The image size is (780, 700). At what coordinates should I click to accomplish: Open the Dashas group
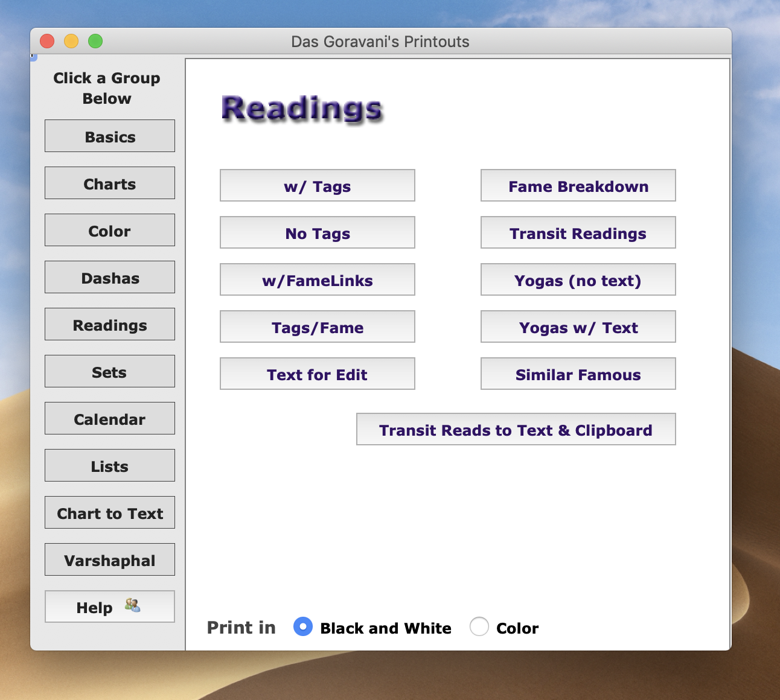point(109,278)
